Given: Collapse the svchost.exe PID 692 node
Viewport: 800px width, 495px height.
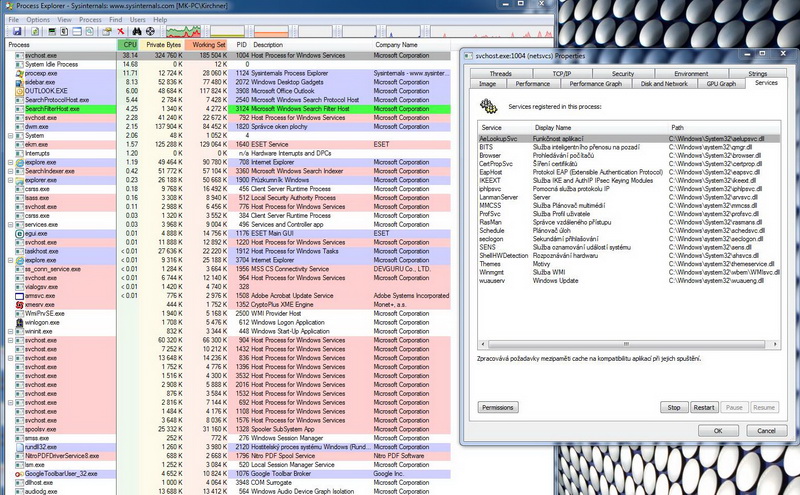Looking at the screenshot, I should pyautogui.click(x=10, y=403).
